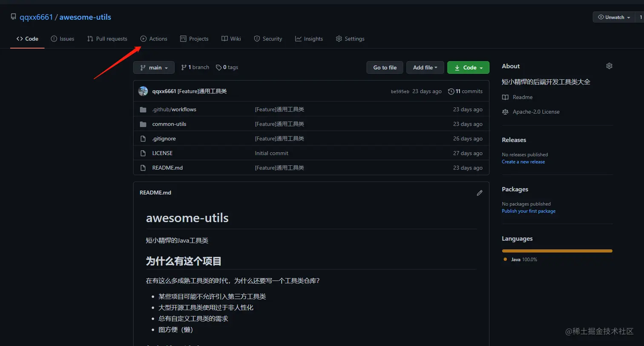This screenshot has width=644, height=346.
Task: Click the Packages heading
Action: point(515,189)
